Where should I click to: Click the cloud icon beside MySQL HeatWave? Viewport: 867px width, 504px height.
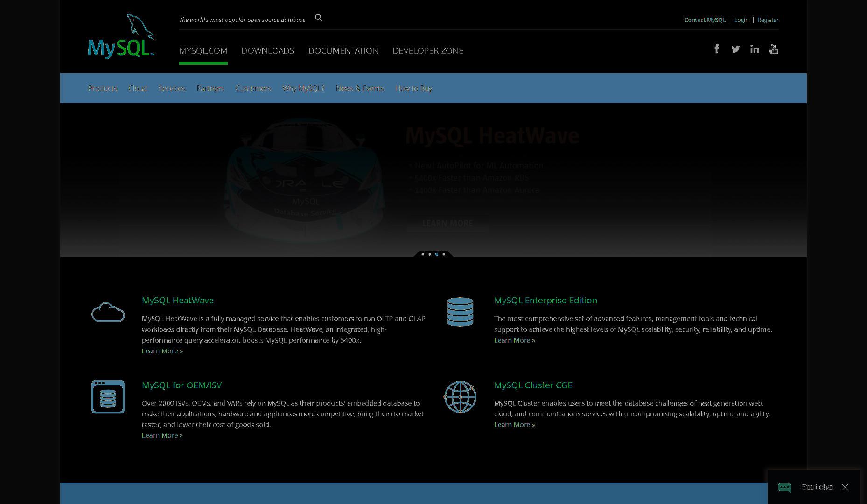108,312
